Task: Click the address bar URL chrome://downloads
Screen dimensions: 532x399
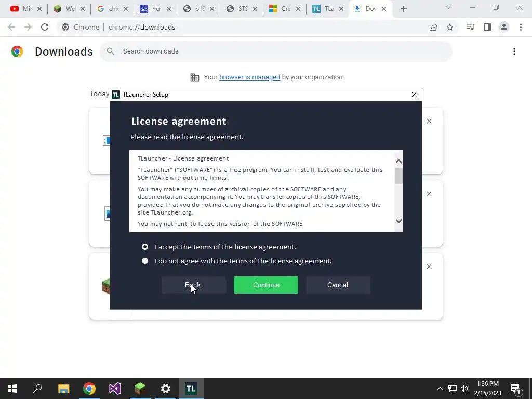Action: (x=142, y=27)
